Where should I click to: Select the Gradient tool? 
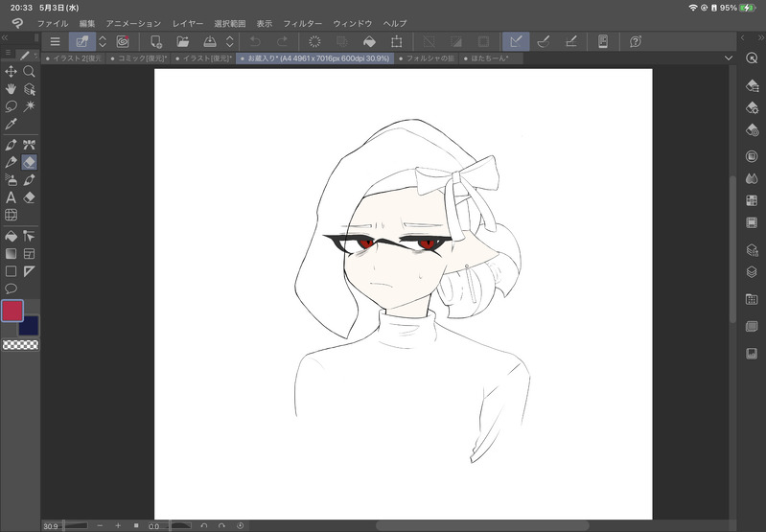(x=12, y=254)
